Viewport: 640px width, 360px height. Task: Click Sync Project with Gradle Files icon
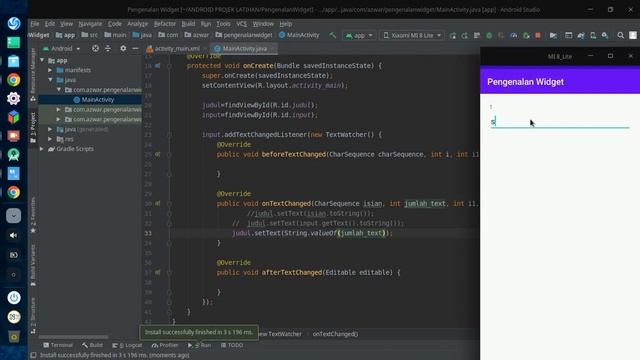click(x=581, y=36)
